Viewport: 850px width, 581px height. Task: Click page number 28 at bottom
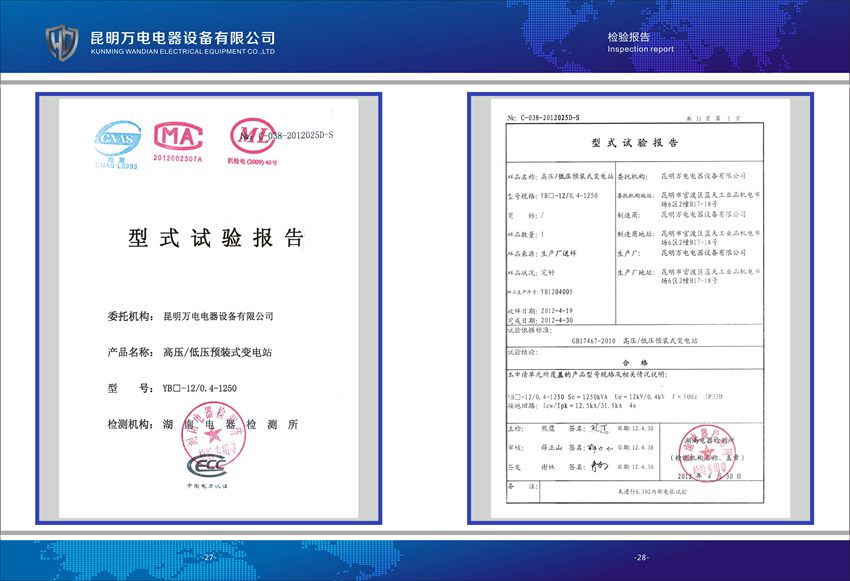[641, 557]
